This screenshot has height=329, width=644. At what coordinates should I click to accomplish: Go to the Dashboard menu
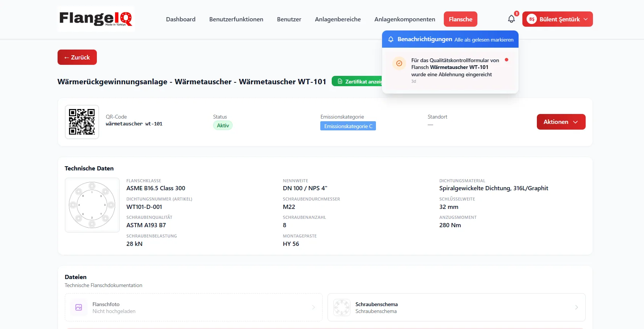click(x=181, y=19)
